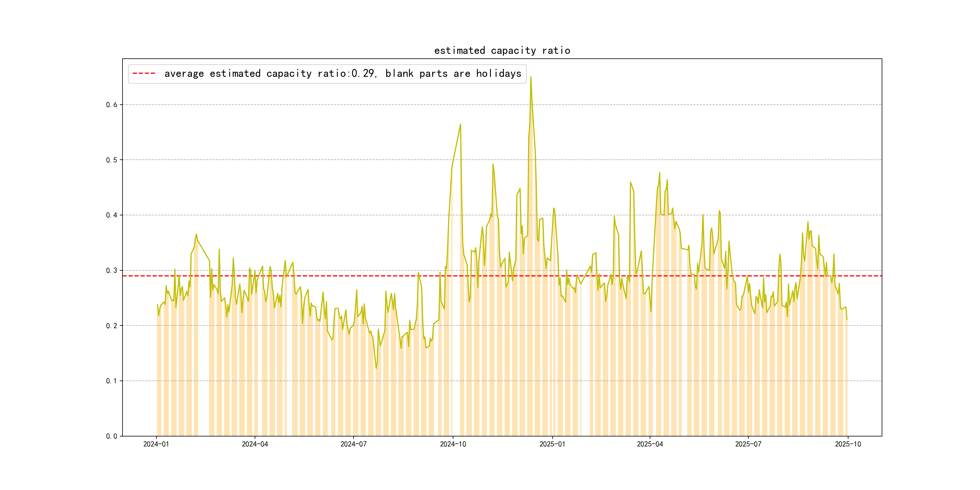
Task: Click the 0.4 y-axis tick label
Action: (x=112, y=215)
